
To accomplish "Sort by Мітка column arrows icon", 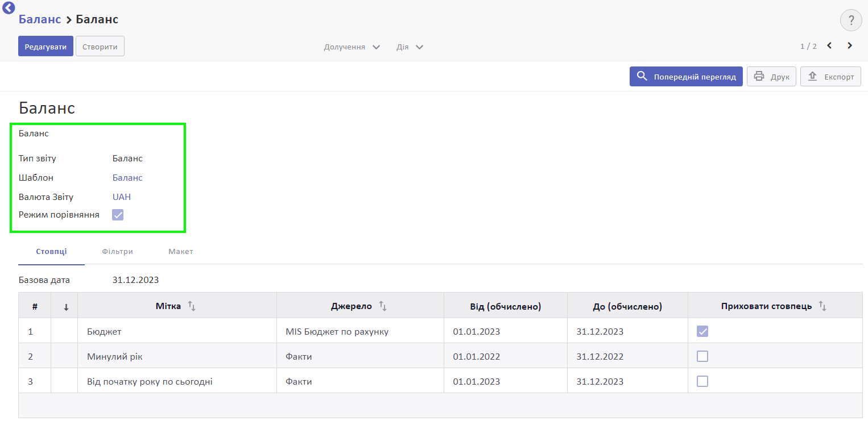I will [192, 306].
